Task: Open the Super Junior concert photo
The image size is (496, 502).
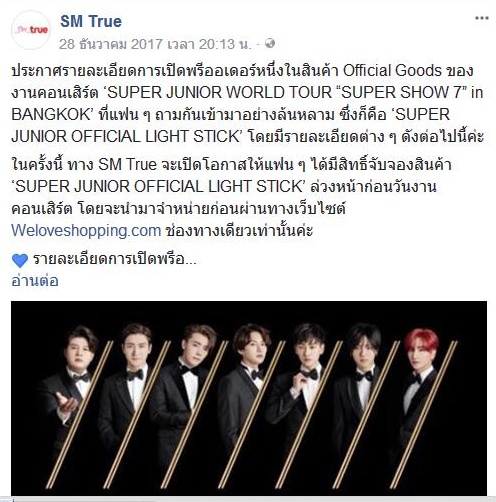Action: click(x=249, y=398)
